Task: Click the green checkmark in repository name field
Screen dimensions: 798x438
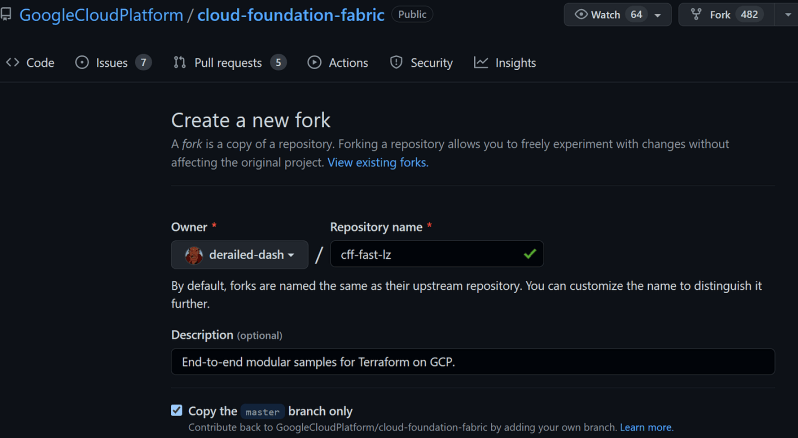Action: point(530,253)
